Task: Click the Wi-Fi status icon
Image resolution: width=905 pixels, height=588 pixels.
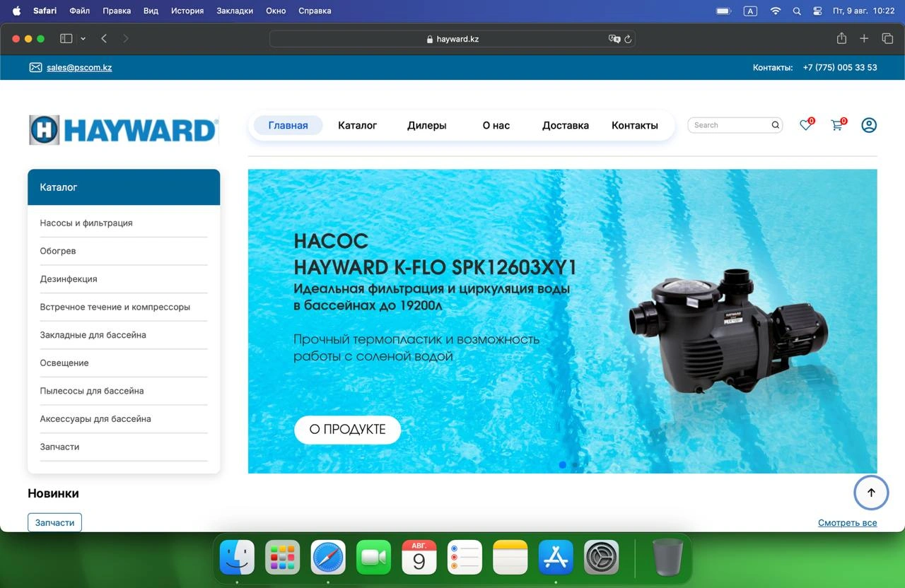Action: coord(776,11)
